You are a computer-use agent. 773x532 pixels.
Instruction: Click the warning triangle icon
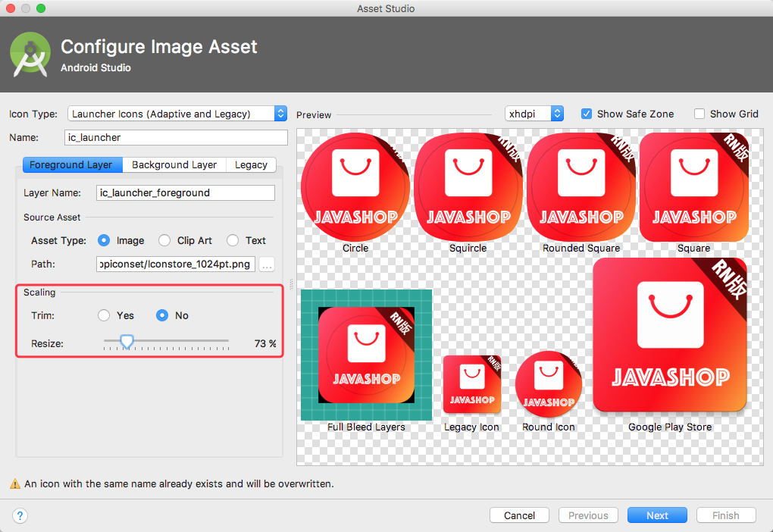pos(15,483)
